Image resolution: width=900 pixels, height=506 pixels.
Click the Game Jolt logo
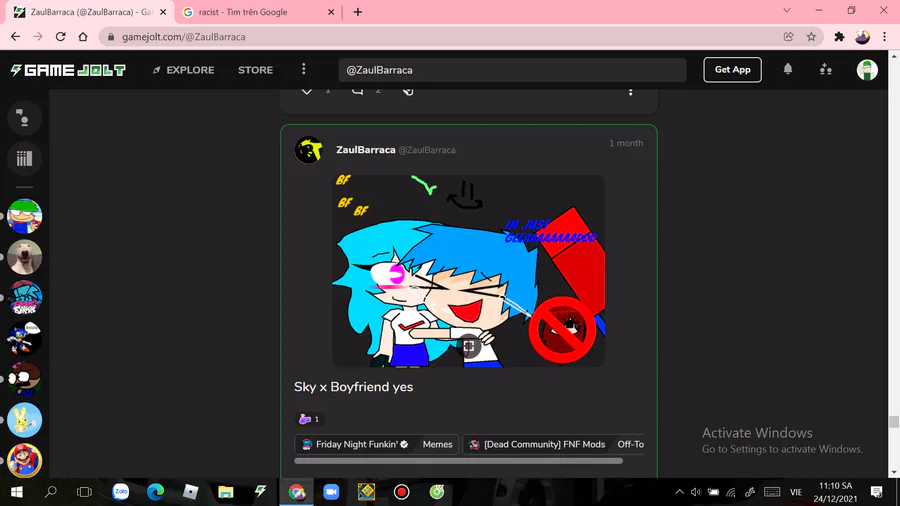(68, 70)
